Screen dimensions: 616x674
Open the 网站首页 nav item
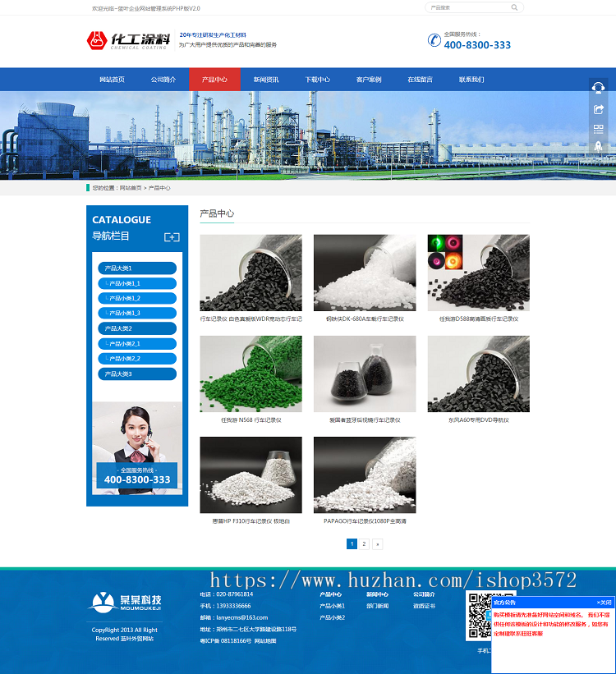tap(112, 80)
